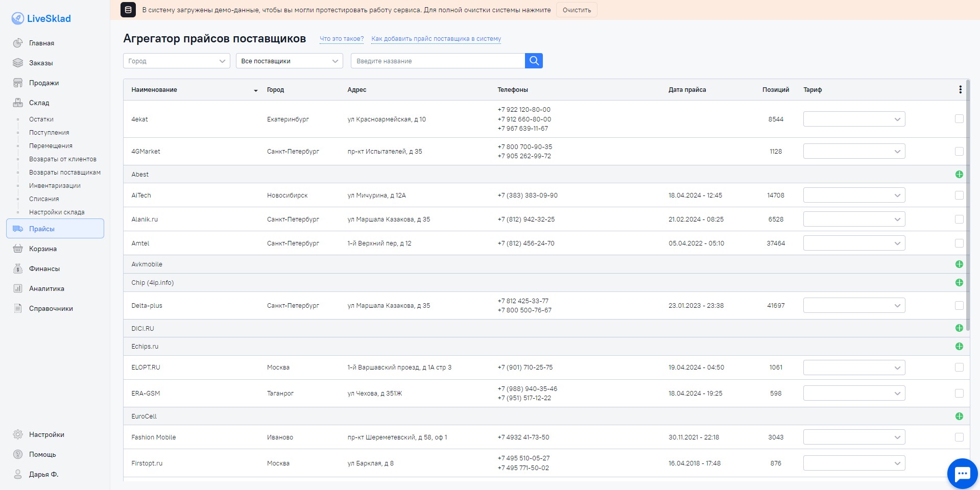Add the Avkmobile supplier with the green plus
Viewport: 980px width, 490px height.
pyautogui.click(x=959, y=264)
